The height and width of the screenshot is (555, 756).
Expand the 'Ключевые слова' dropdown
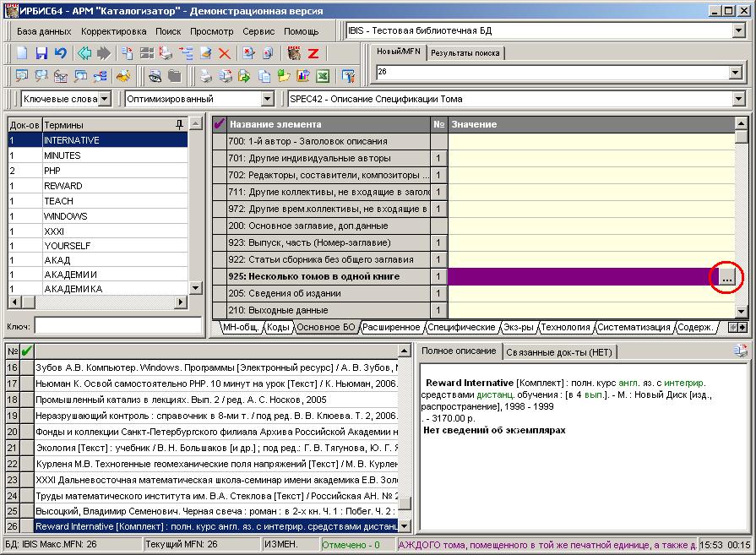[104, 99]
